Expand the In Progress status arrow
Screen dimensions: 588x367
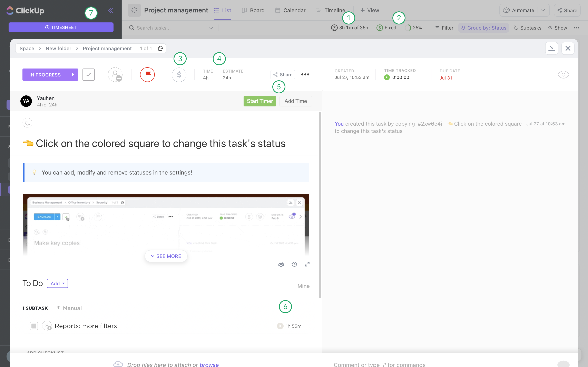[x=73, y=74]
